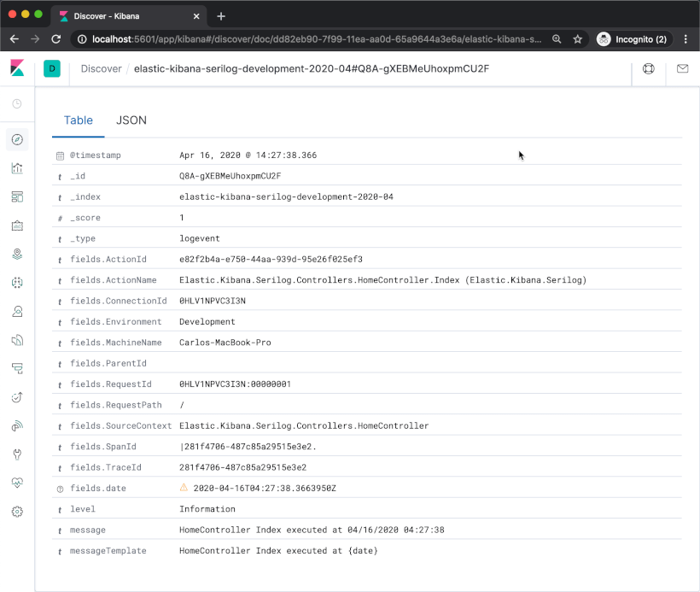This screenshot has height=592, width=700.
Task: Open the Chrome three-dot menu
Action: point(685,39)
